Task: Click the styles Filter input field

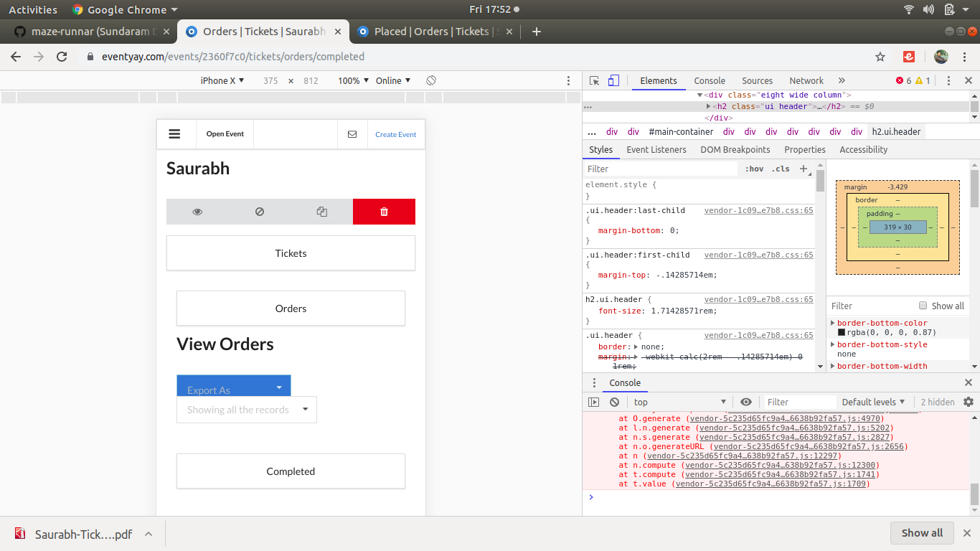Action: click(x=660, y=169)
